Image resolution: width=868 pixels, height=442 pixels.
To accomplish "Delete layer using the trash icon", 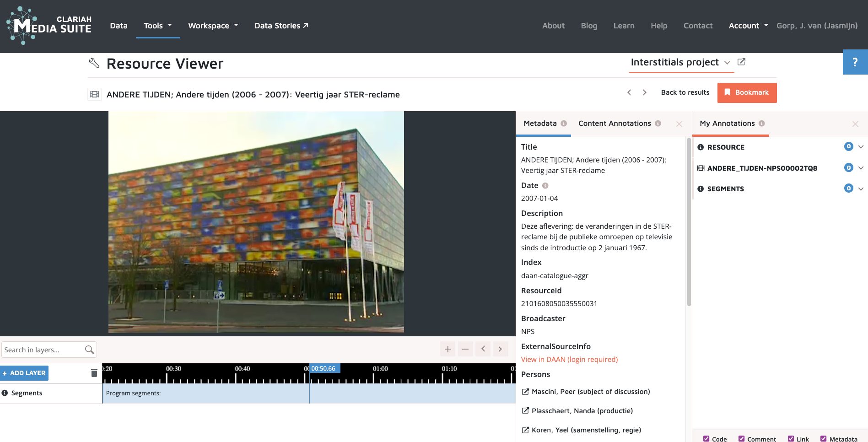I will 94,373.
